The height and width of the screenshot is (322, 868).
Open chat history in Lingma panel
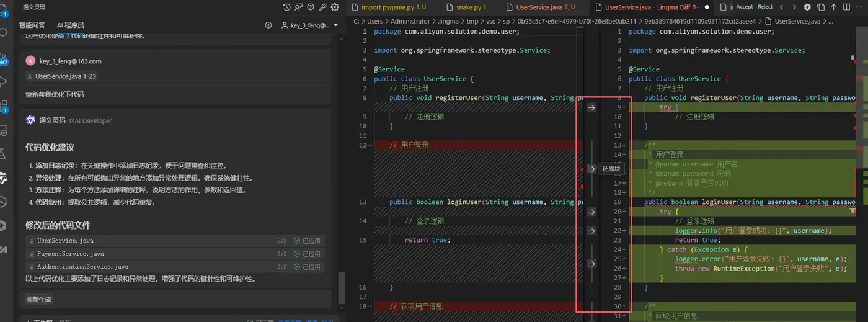[x=286, y=7]
